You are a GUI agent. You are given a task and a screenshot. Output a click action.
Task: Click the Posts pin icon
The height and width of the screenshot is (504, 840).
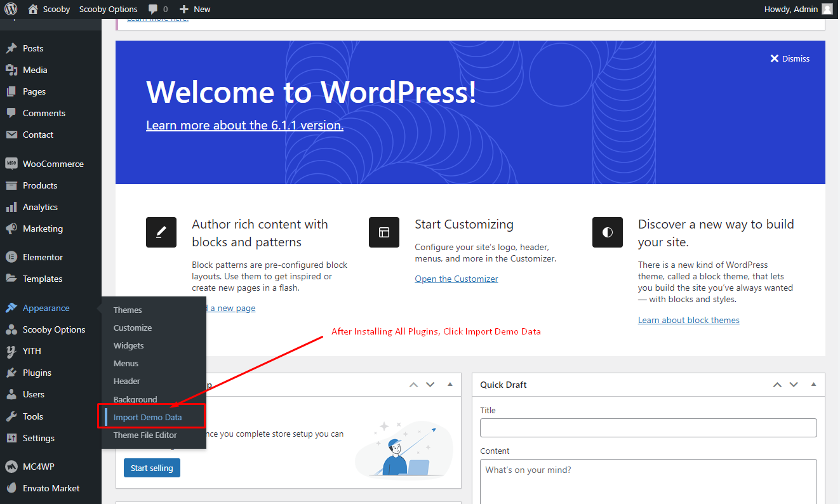11,48
